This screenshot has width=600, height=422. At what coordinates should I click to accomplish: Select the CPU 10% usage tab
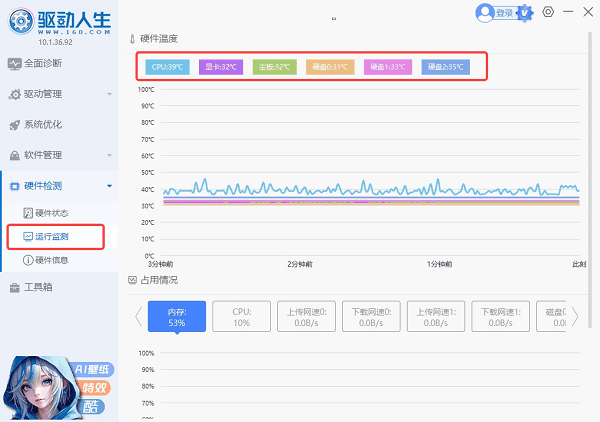tap(242, 317)
